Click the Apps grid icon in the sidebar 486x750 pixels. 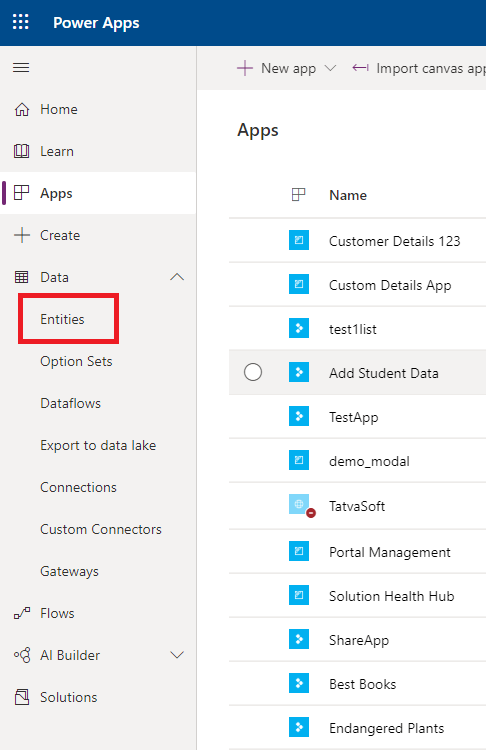(x=22, y=193)
